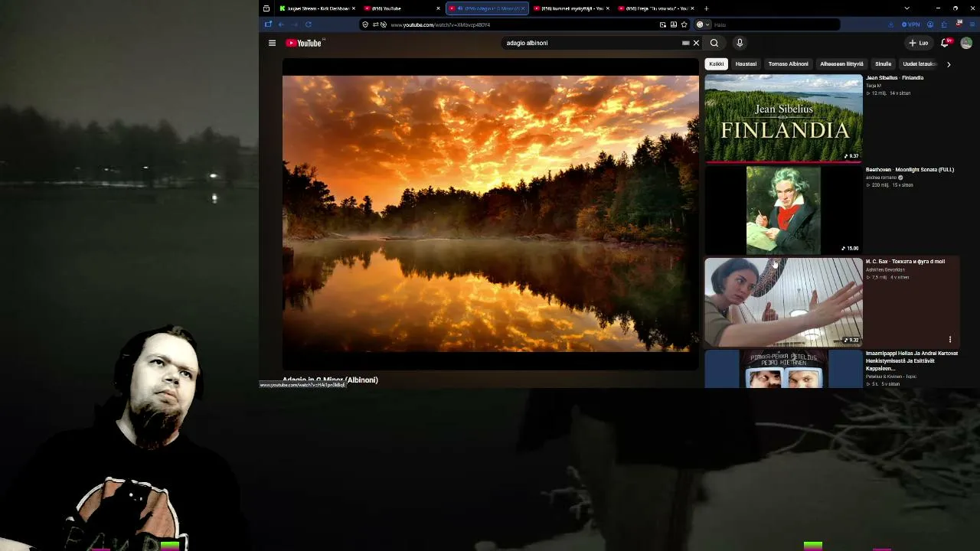Open the browser downloads icon

point(891,24)
